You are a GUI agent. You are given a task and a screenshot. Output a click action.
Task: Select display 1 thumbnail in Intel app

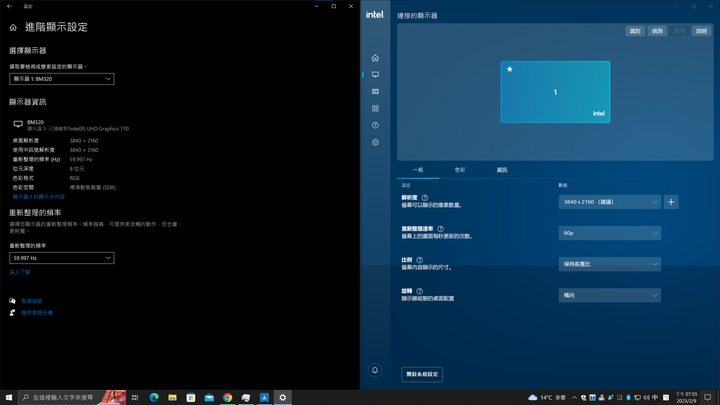555,92
